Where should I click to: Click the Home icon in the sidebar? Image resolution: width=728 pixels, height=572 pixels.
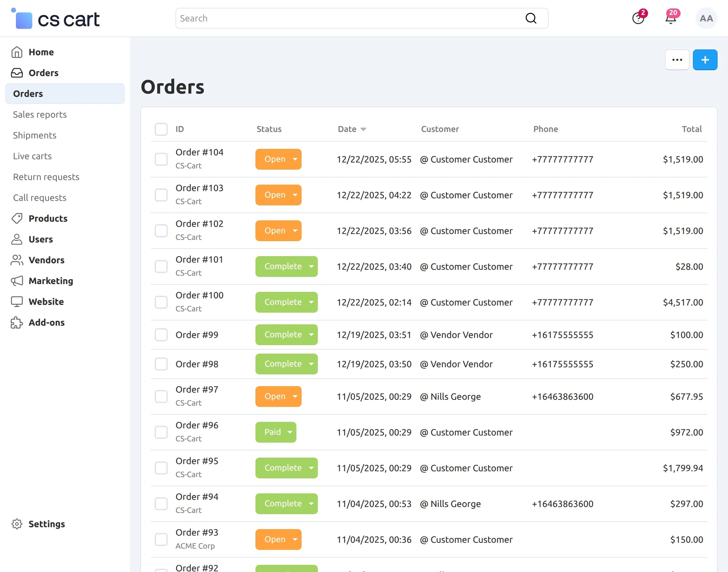coord(17,52)
